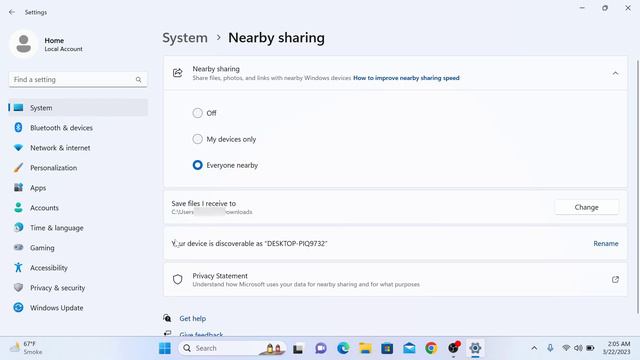Open Task View from the taskbar
640x360 pixels.
(298, 348)
